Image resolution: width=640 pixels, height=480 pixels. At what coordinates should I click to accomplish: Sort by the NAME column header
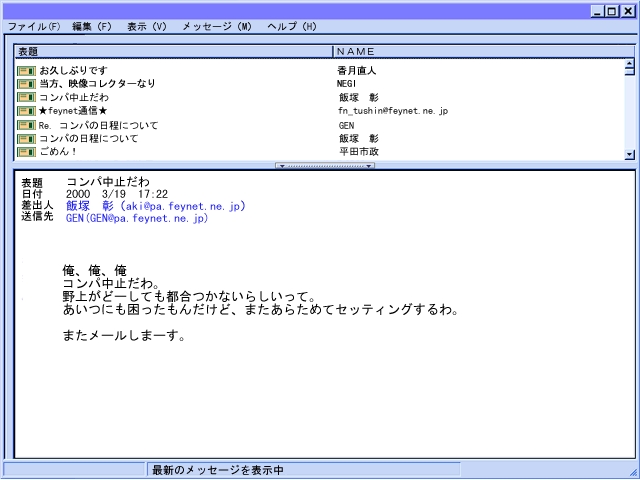(x=484, y=51)
